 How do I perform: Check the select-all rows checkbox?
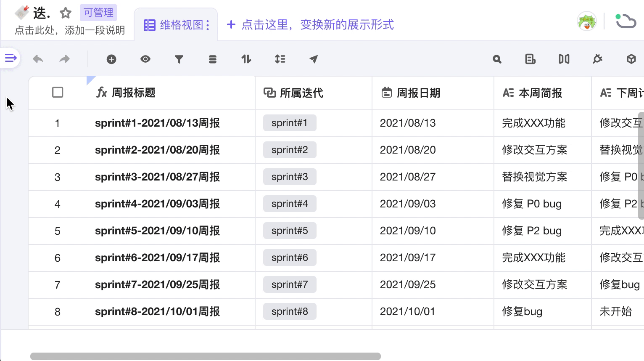click(x=58, y=93)
